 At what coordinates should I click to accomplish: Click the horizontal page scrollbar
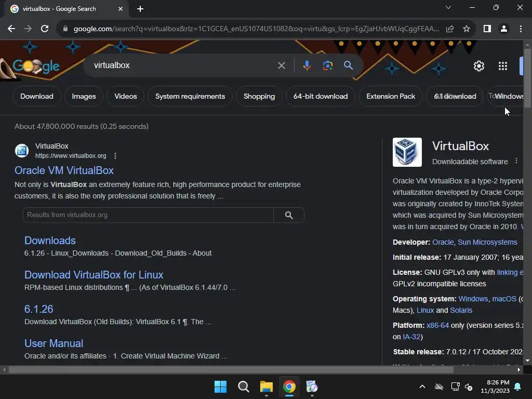(231, 369)
